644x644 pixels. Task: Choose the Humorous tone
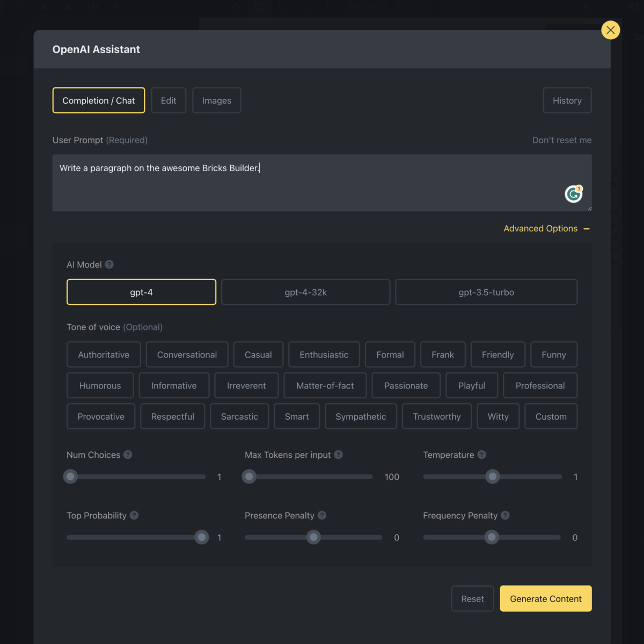pos(100,385)
